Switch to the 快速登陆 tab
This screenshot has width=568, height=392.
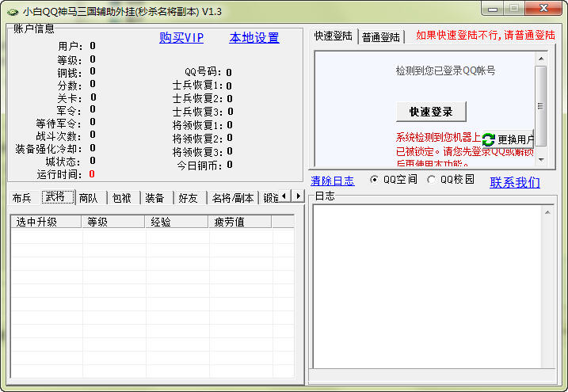pyautogui.click(x=334, y=36)
